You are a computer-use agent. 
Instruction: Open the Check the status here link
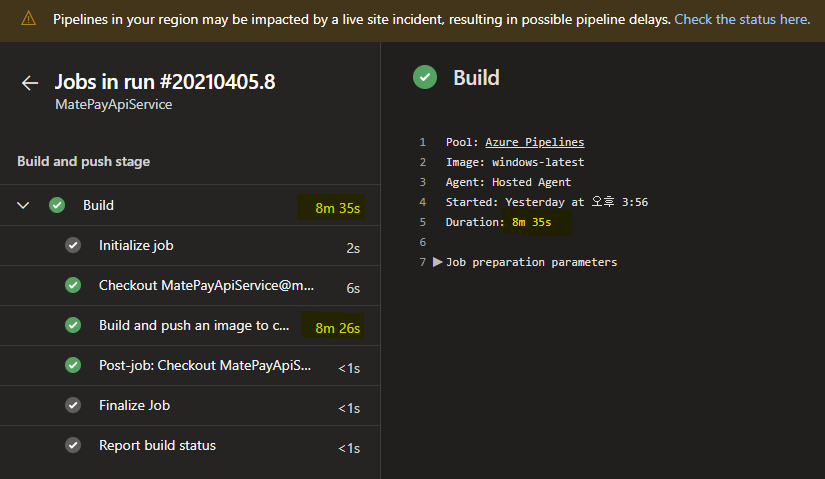click(742, 19)
